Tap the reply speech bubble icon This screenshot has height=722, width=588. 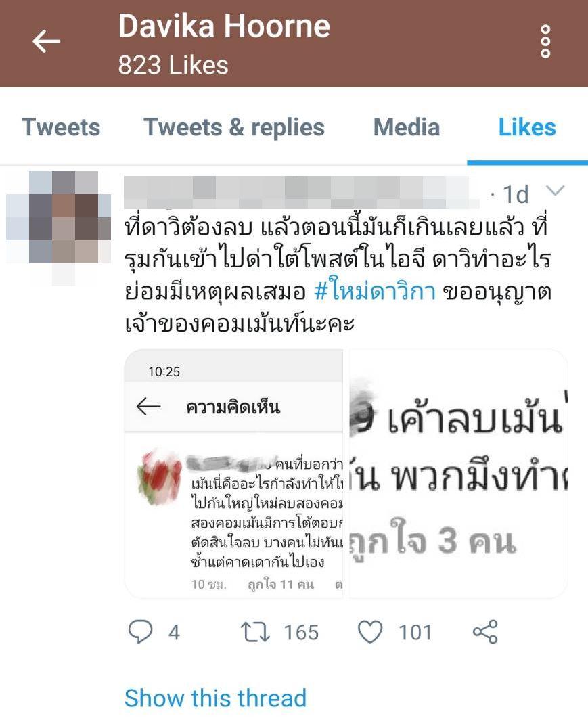[141, 631]
